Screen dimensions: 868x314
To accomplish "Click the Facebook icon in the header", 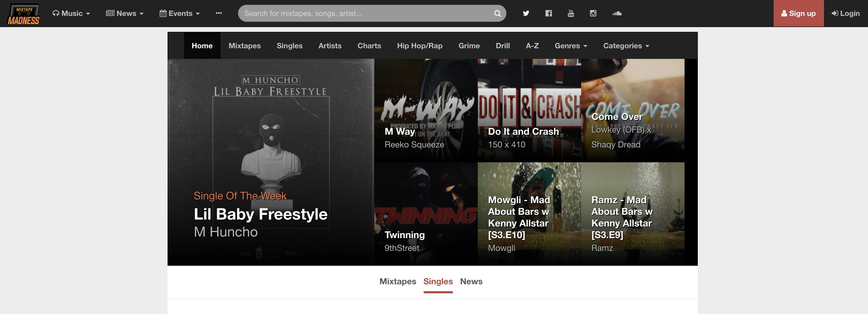I will coord(548,14).
